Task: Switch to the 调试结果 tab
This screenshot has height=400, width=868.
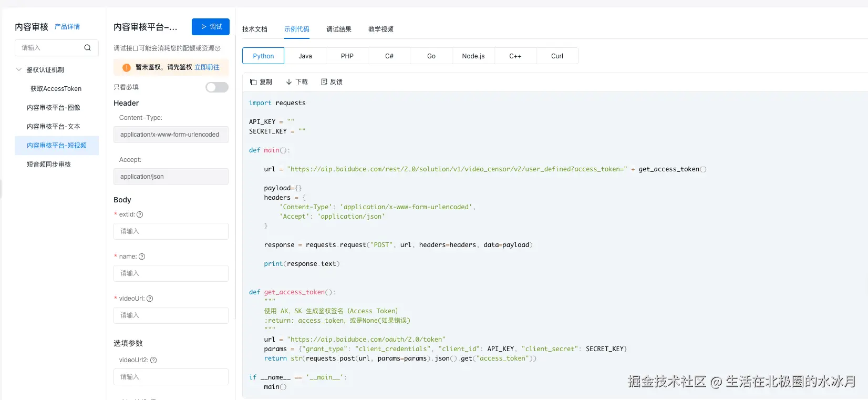Action: point(339,29)
